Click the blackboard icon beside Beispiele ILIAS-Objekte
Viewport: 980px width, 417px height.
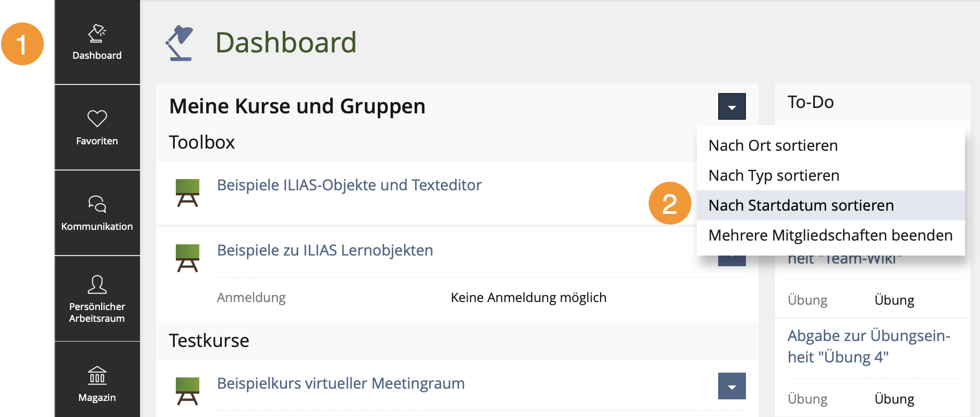coord(188,193)
